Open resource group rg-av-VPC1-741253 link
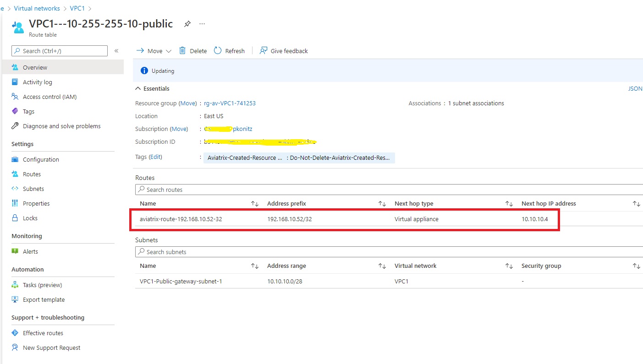The width and height of the screenshot is (643, 364). coord(230,103)
